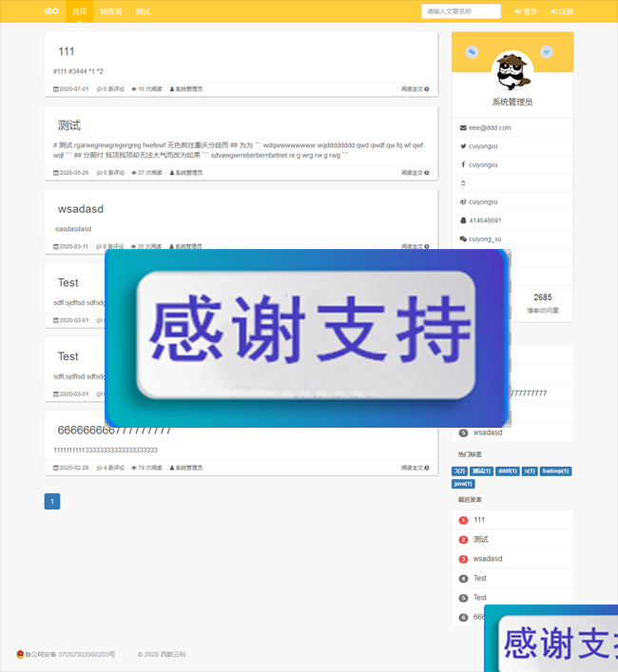Image resolution: width=618 pixels, height=672 pixels.
Task: Click the panda avatar picture
Action: [512, 70]
